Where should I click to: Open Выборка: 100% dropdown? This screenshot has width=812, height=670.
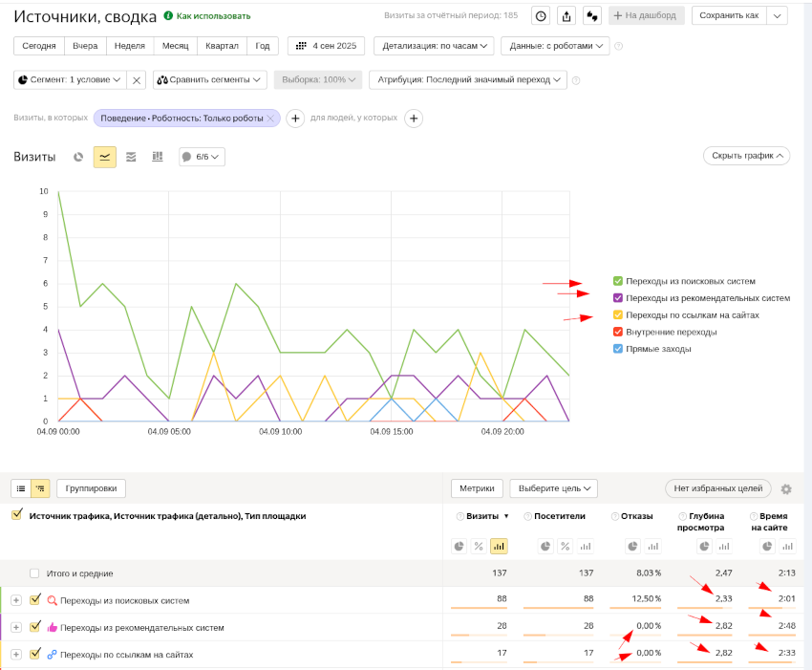click(x=318, y=80)
